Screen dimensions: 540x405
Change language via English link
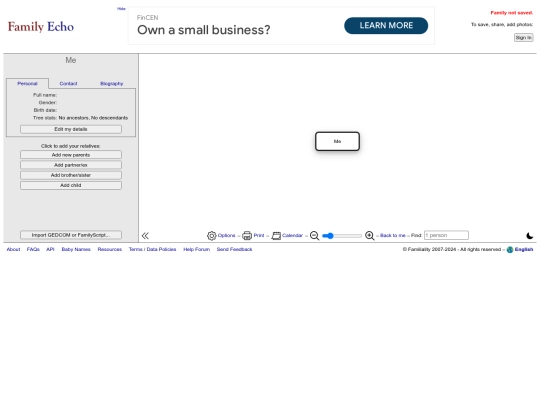tap(524, 249)
